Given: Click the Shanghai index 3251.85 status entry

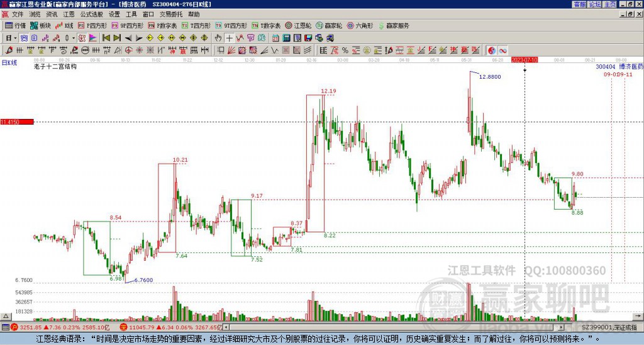Looking at the screenshot, I should point(60,327).
